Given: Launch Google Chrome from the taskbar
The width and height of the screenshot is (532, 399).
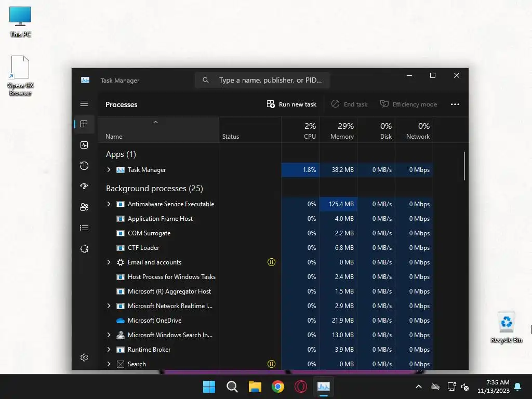Looking at the screenshot, I should point(278,387).
